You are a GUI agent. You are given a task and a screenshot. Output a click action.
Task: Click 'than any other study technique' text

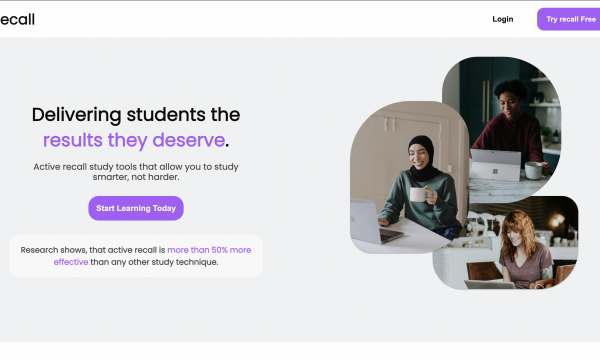154,262
